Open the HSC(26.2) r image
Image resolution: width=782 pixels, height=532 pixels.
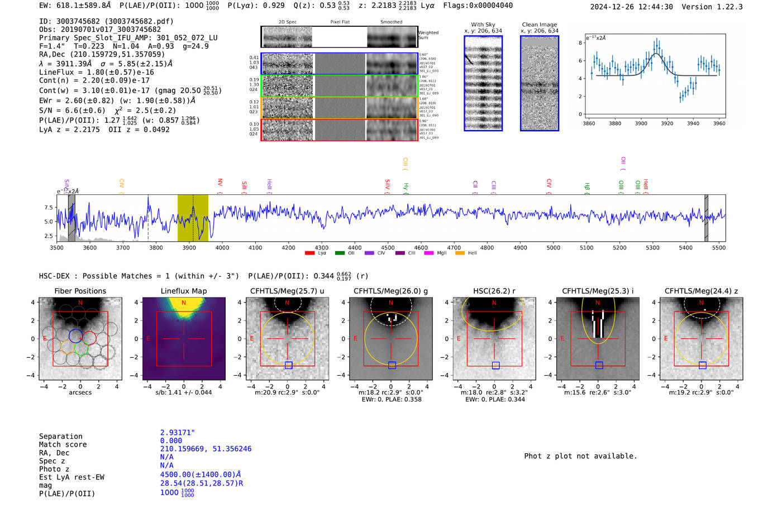tap(494, 339)
